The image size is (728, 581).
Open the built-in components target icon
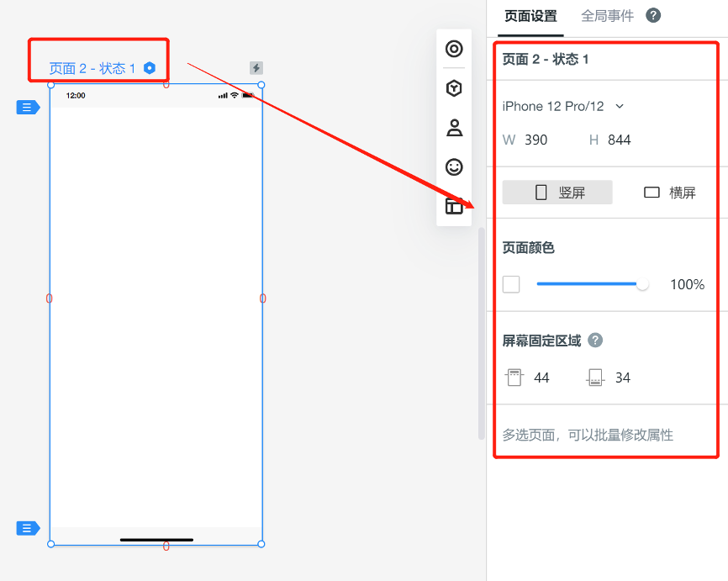tap(454, 49)
